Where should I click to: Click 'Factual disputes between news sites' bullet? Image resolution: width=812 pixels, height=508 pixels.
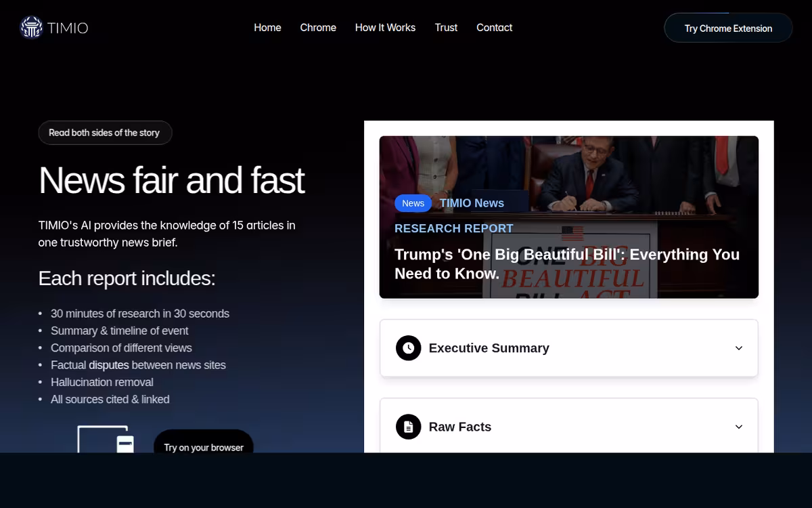pyautogui.click(x=138, y=365)
